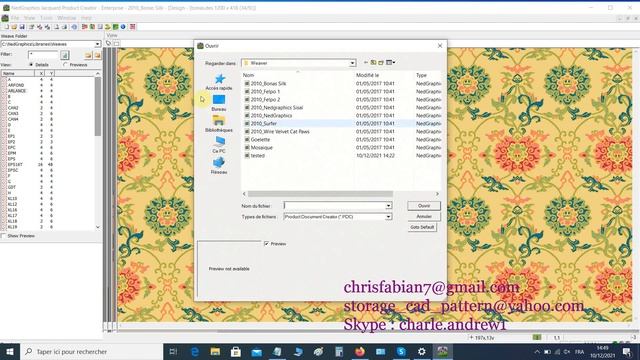The height and width of the screenshot is (360, 640).
Task: Click the second orange folder icon in Weave panel
Action: 97,55
